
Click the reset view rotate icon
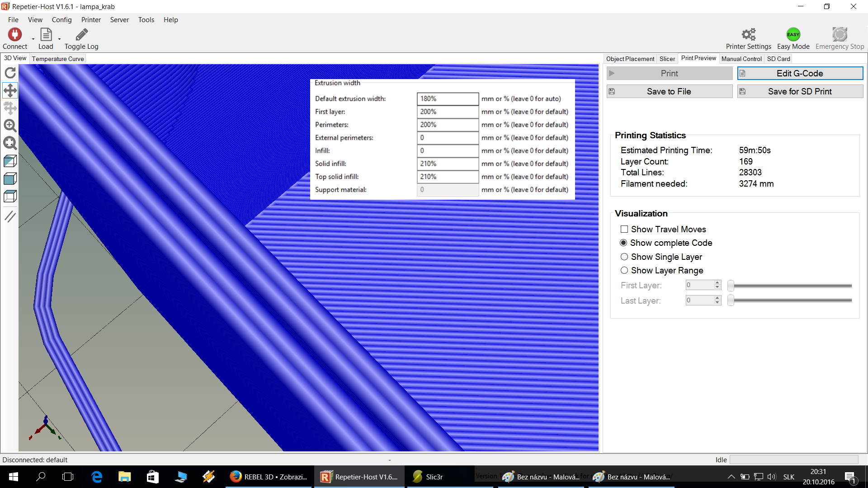(10, 73)
